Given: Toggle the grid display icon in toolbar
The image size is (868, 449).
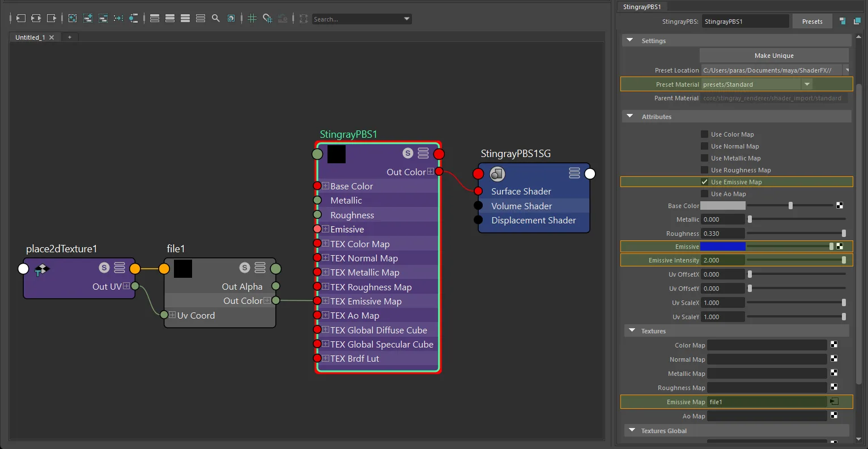Looking at the screenshot, I should pos(252,19).
